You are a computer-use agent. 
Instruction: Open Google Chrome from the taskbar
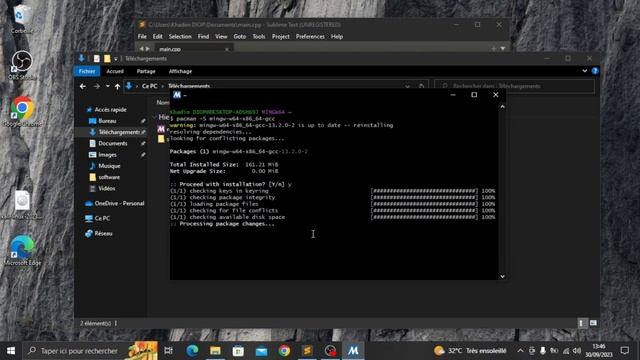click(284, 351)
